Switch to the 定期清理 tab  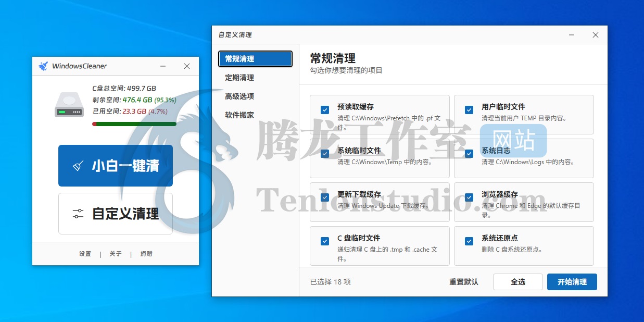tap(255, 78)
